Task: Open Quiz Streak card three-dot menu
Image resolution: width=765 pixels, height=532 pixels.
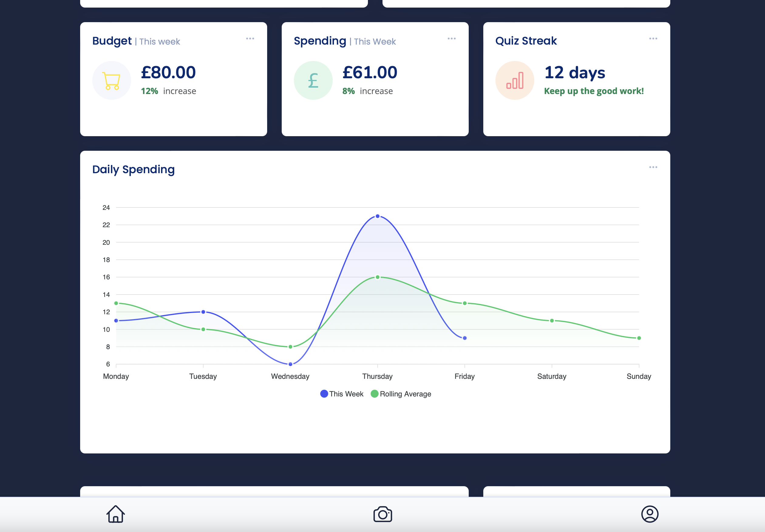Action: pos(653,39)
